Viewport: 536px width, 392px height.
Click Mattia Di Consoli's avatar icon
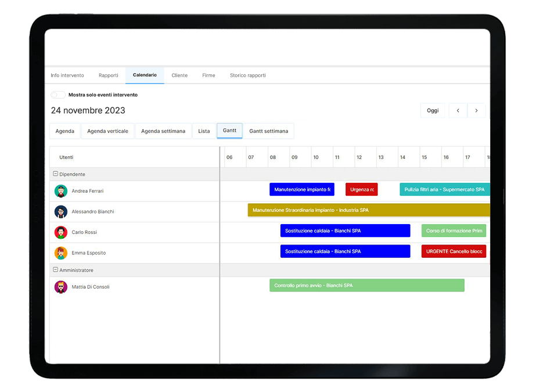(61, 287)
